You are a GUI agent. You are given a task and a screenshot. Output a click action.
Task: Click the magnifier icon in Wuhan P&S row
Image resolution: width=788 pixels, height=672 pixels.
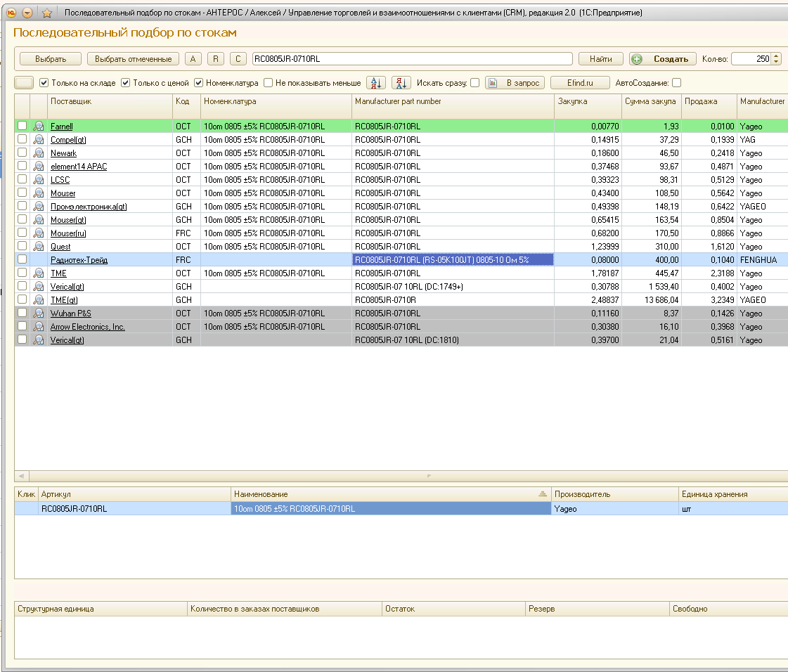point(39,314)
